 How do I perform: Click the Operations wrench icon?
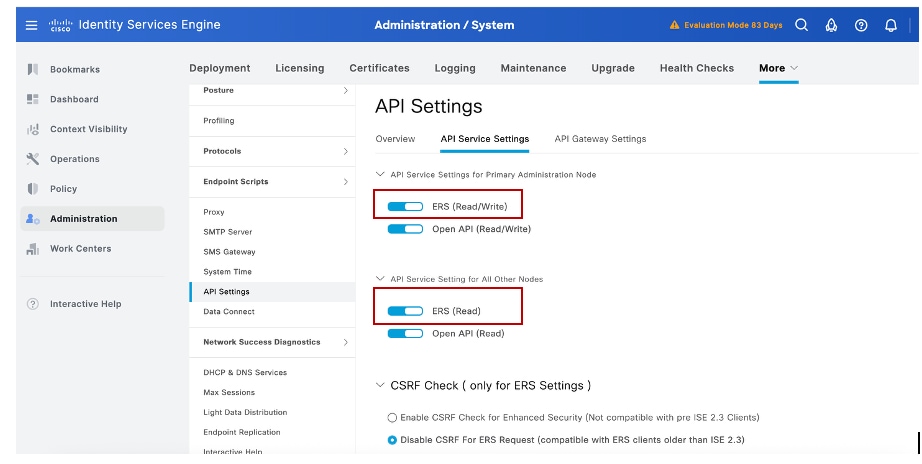click(33, 159)
